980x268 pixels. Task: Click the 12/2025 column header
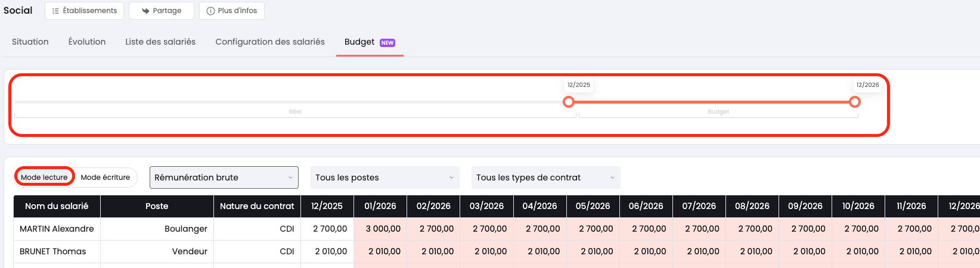tap(327, 206)
